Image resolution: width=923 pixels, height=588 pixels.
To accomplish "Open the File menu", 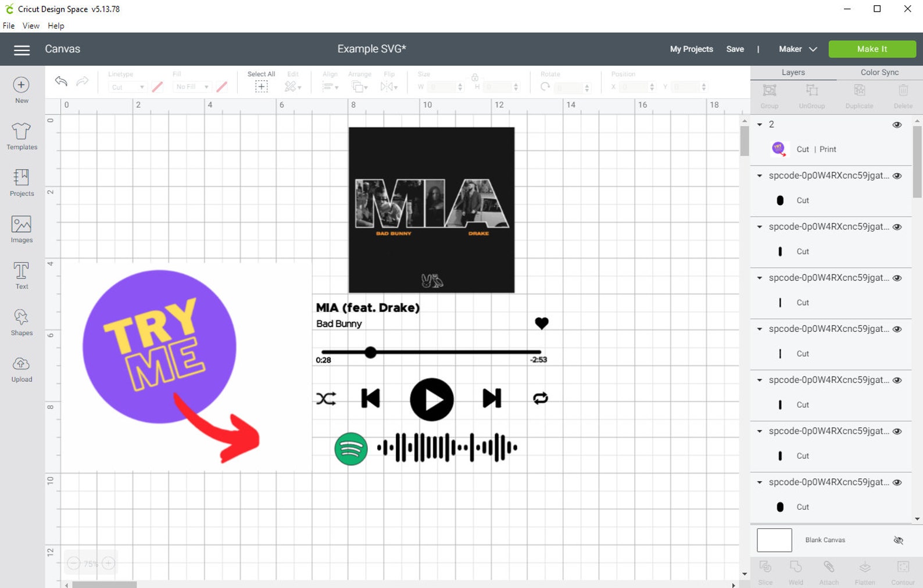I will (9, 26).
